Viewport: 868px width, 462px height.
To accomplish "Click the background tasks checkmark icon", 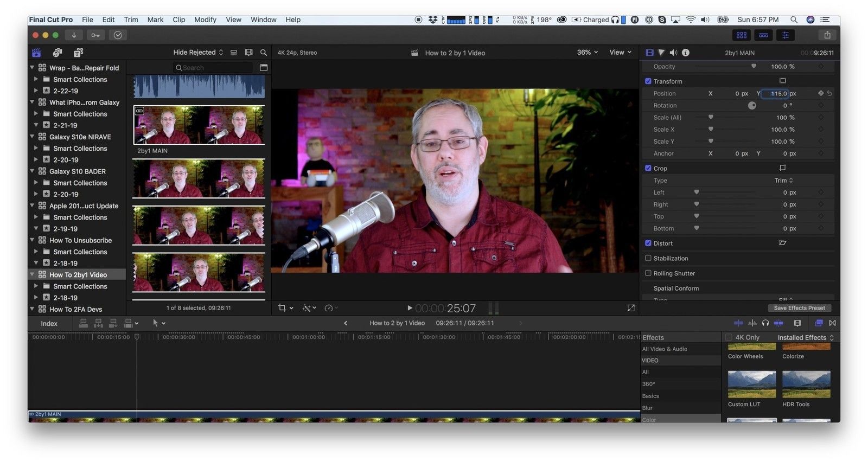I will (118, 35).
